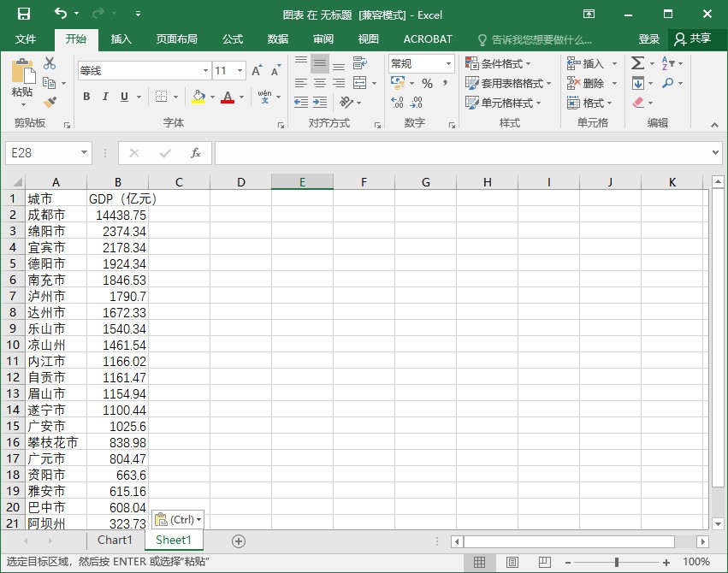Toggle bold formatting

click(86, 97)
